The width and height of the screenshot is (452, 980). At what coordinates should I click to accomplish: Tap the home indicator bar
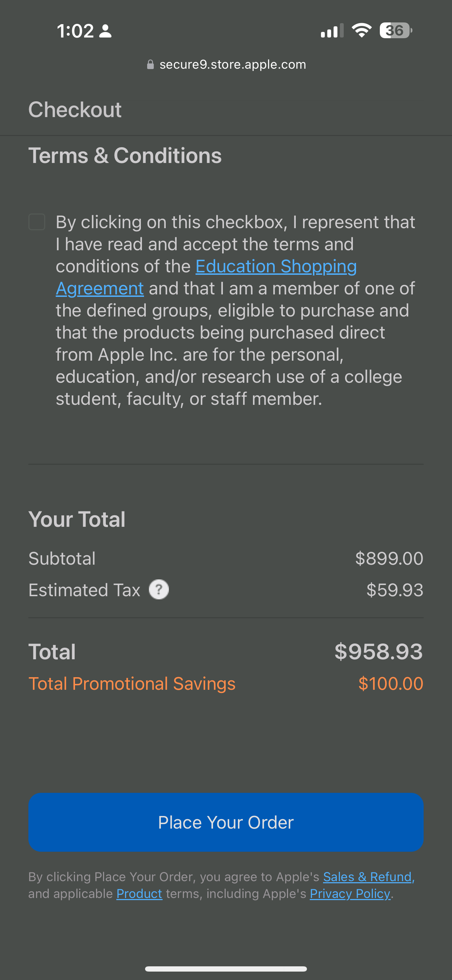pos(226,968)
